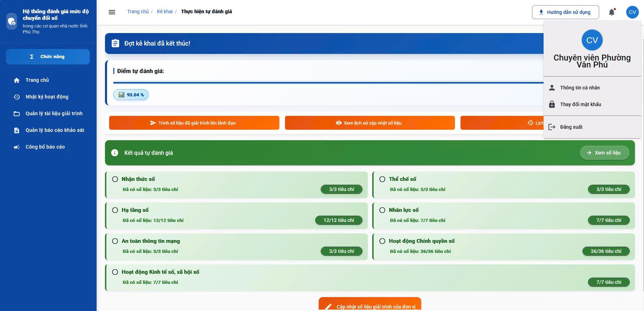Click the CV avatar in top bar

632,12
